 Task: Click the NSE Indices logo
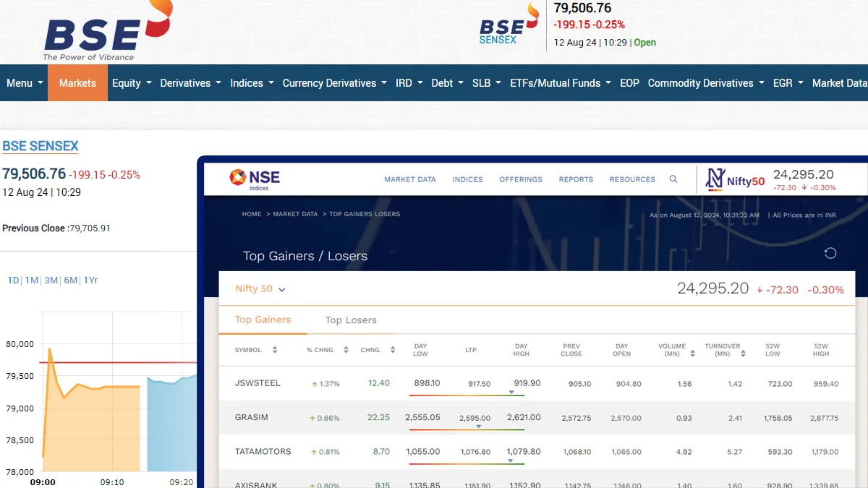tap(255, 179)
